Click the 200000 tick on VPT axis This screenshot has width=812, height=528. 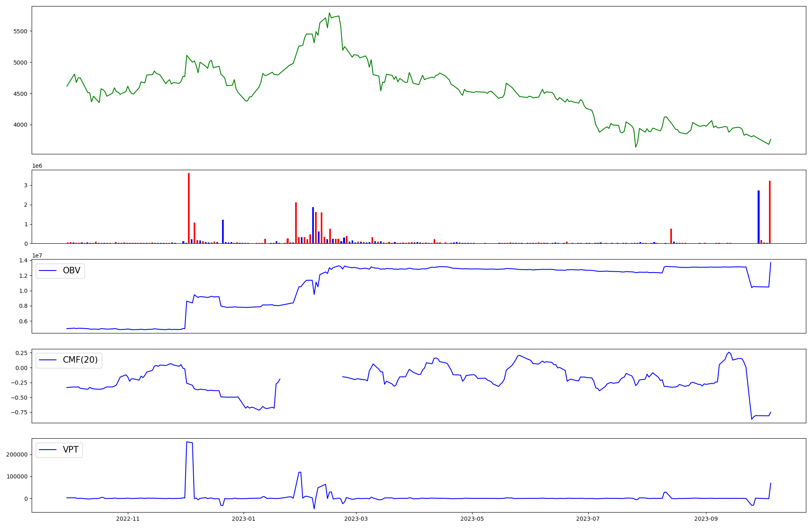[17, 454]
